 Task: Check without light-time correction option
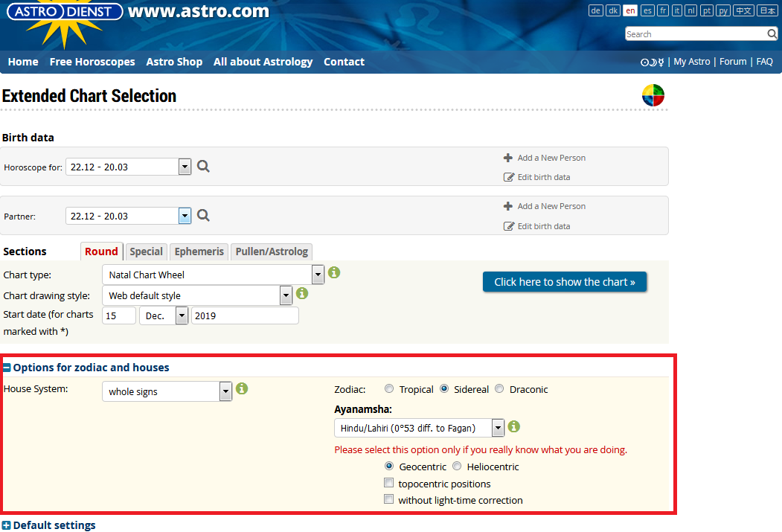coord(388,500)
